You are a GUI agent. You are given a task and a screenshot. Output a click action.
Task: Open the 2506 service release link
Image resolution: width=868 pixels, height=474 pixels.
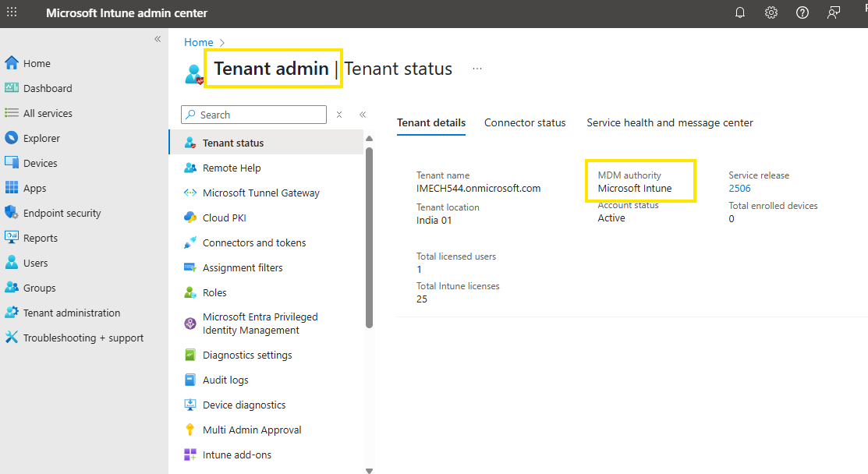click(x=739, y=188)
